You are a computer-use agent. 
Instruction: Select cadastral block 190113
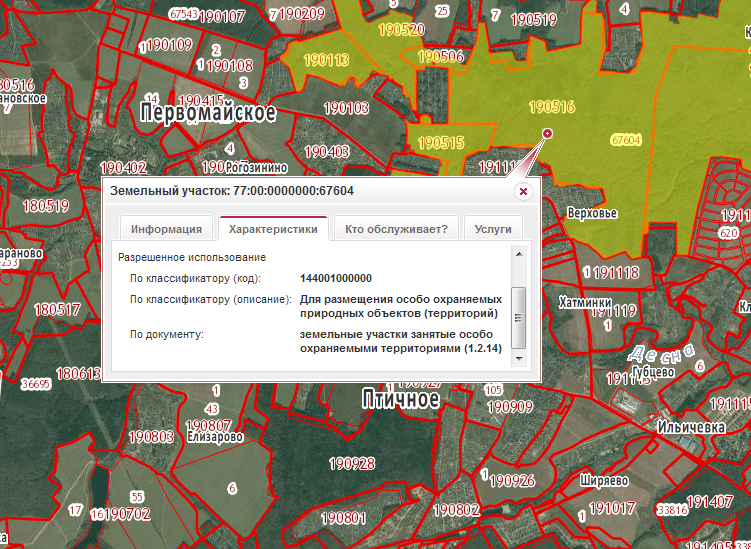pos(326,60)
